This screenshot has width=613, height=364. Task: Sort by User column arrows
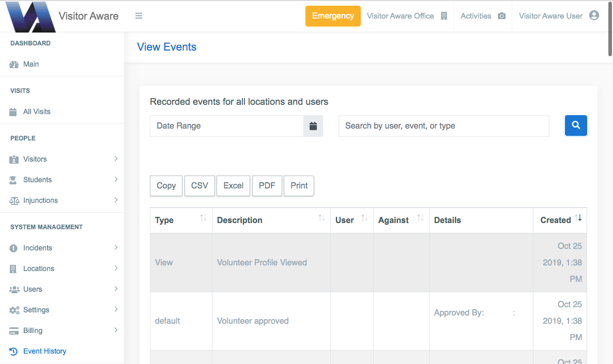click(364, 218)
